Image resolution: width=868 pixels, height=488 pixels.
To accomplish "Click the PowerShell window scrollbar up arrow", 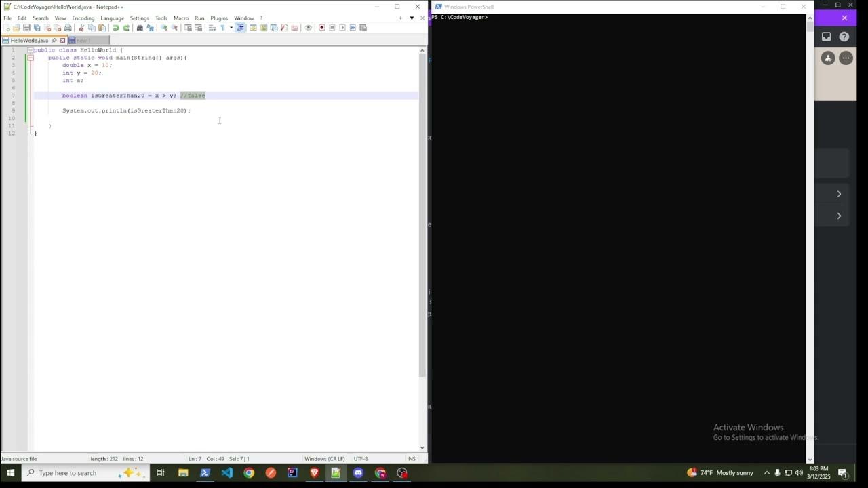I will (810, 17).
